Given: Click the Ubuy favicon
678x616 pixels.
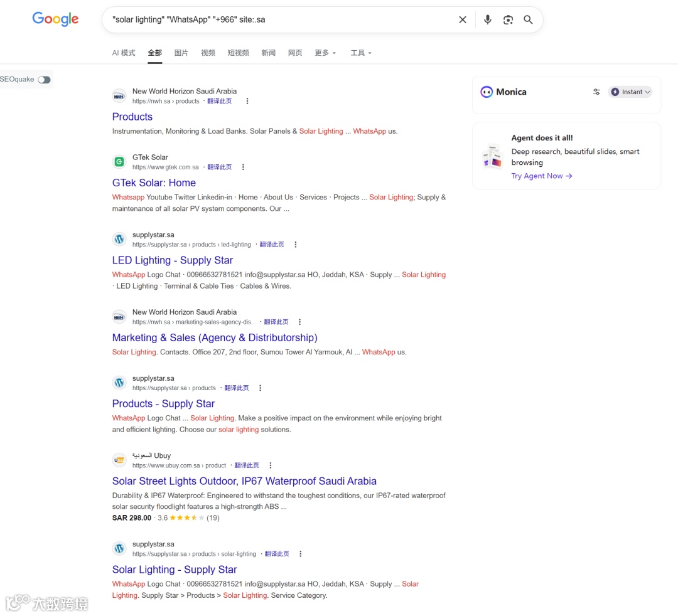Looking at the screenshot, I should pos(119,460).
